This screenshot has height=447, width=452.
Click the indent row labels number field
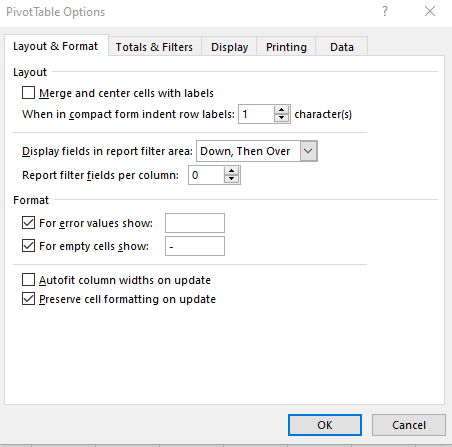(256, 114)
